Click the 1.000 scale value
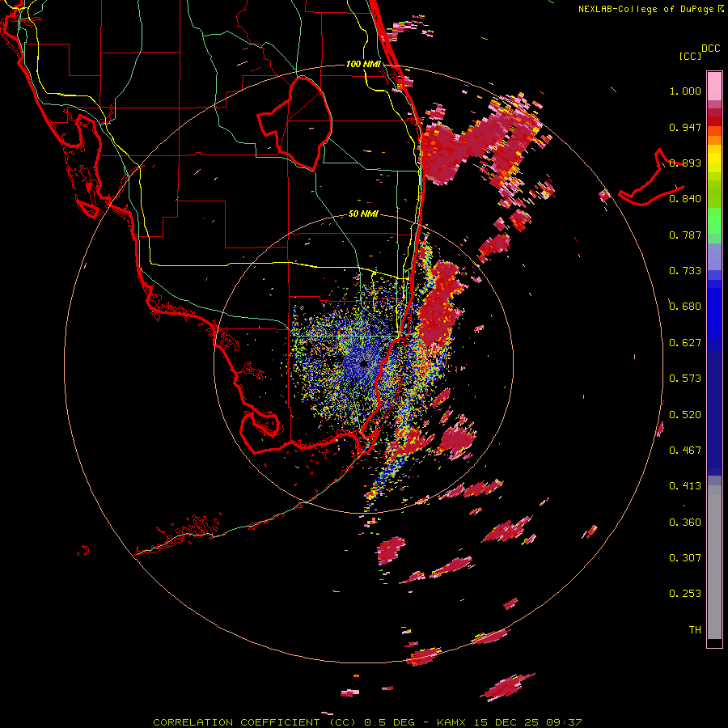Screen dimensions: 728x728 point(685,91)
